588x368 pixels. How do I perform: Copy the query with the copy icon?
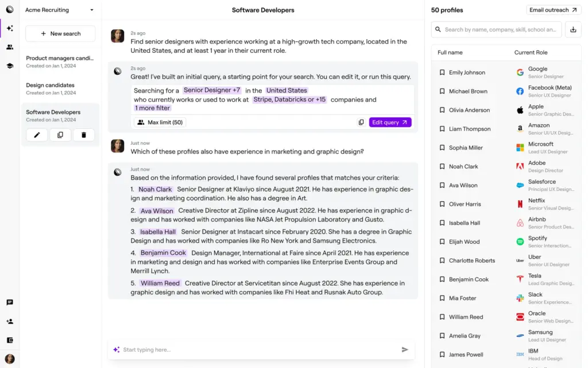[x=361, y=122]
